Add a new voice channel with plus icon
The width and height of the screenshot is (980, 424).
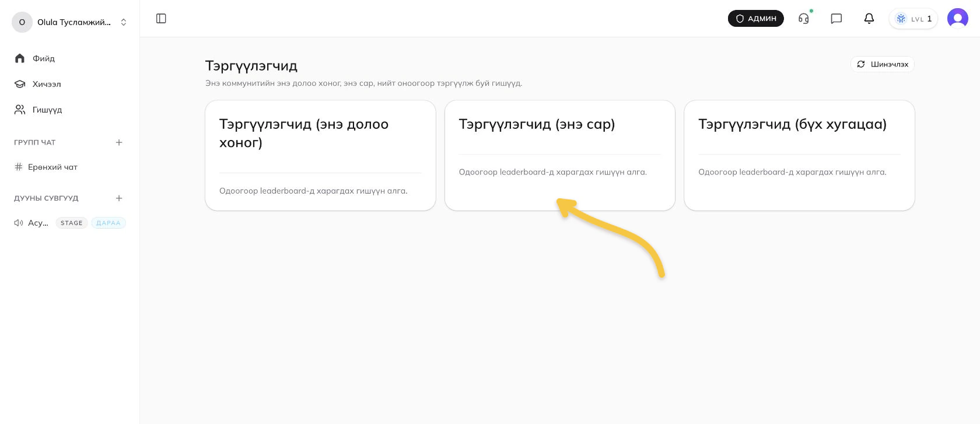click(119, 198)
